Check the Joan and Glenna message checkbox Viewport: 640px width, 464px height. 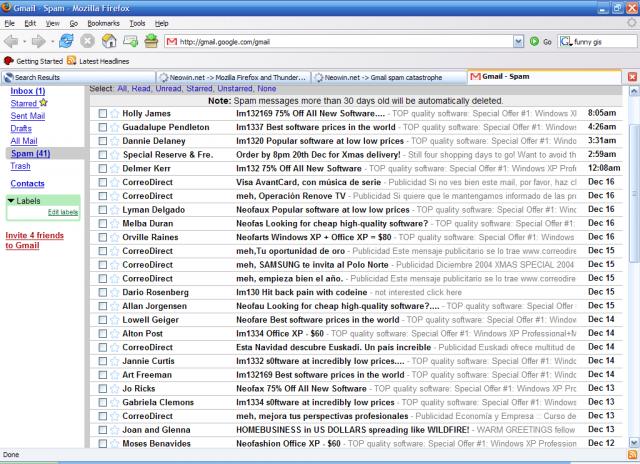click(x=102, y=430)
